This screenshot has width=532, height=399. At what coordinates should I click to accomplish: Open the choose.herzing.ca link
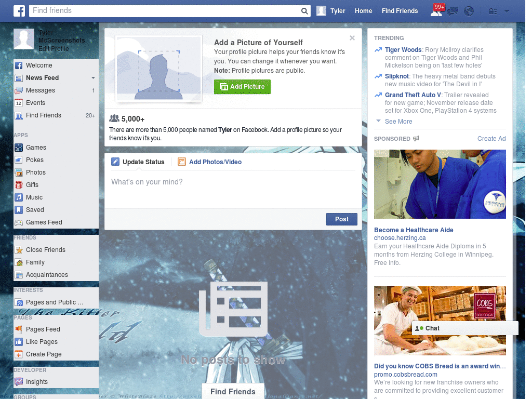(x=400, y=238)
